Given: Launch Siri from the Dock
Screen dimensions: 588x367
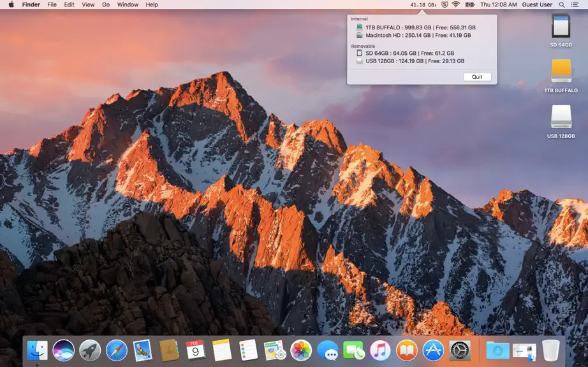Looking at the screenshot, I should click(63, 350).
